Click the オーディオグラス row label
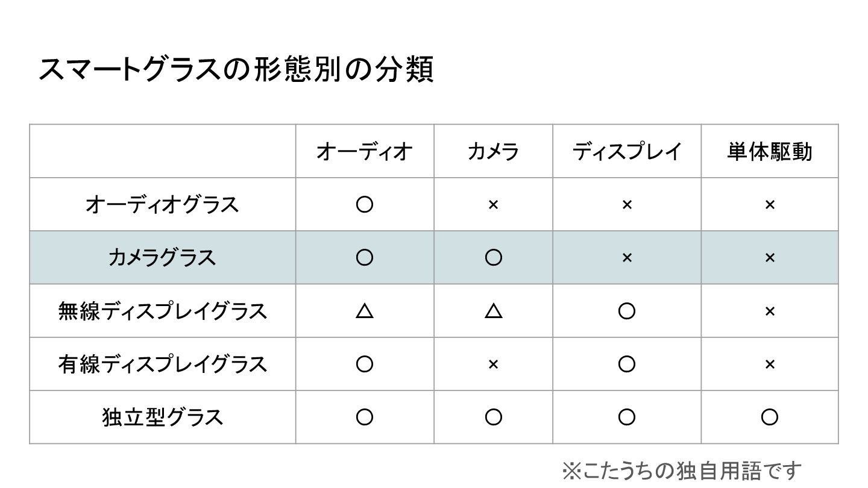This screenshot has width=868, height=488. tap(162, 205)
